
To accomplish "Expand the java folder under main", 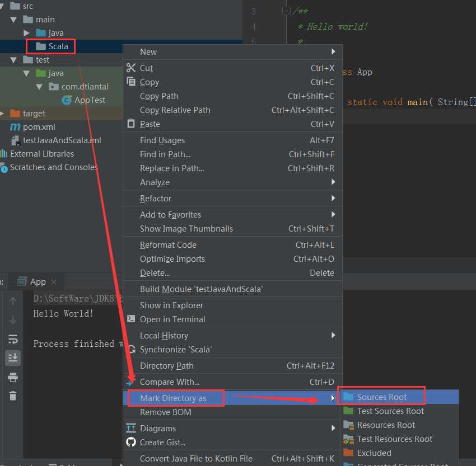I will coord(26,33).
